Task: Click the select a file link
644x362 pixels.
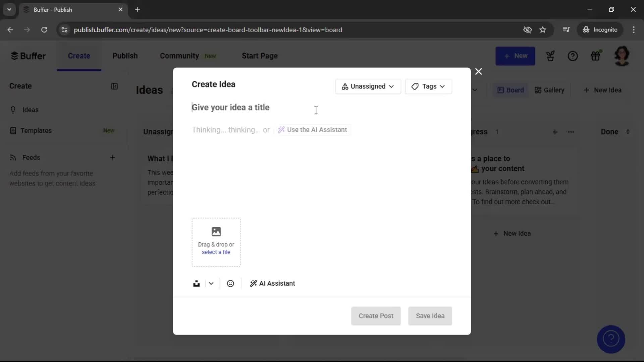Action: (216, 252)
